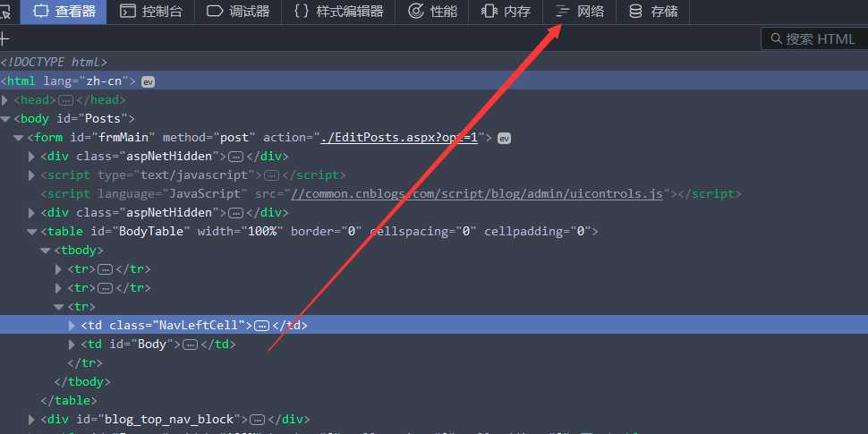The image size is (868, 434).
Task: Collapse the open tr holding NavLeftCell
Action: tap(59, 307)
